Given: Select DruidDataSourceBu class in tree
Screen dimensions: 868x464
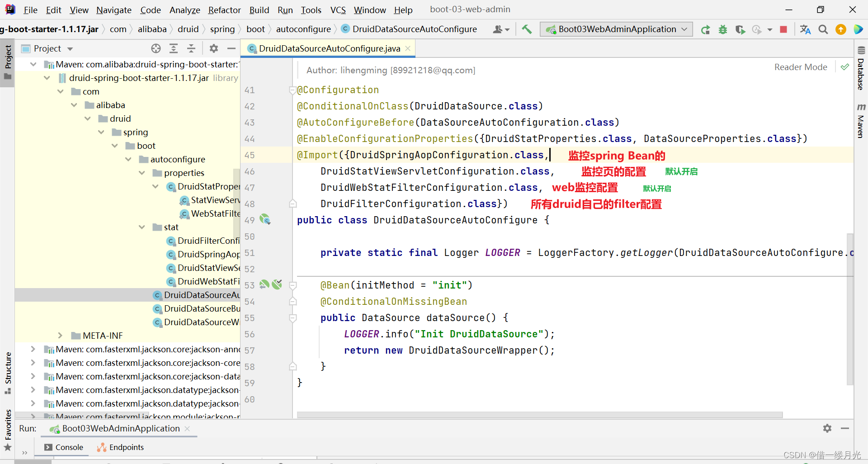Looking at the screenshot, I should (196, 308).
